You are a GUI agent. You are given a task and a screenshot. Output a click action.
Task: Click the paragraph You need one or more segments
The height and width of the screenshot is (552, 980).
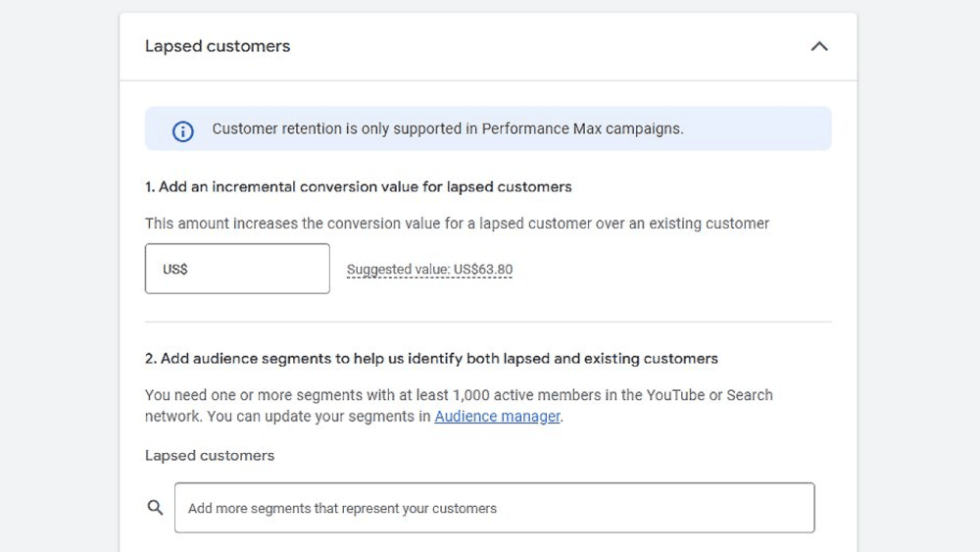tap(459, 406)
